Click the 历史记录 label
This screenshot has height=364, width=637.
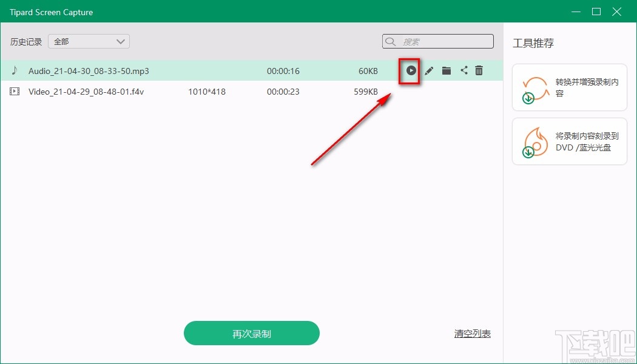click(25, 41)
